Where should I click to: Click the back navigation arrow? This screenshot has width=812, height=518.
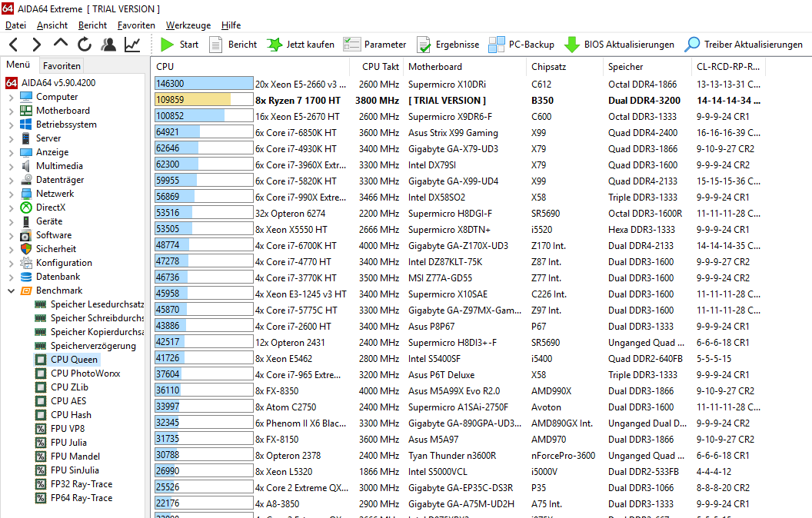tap(14, 45)
